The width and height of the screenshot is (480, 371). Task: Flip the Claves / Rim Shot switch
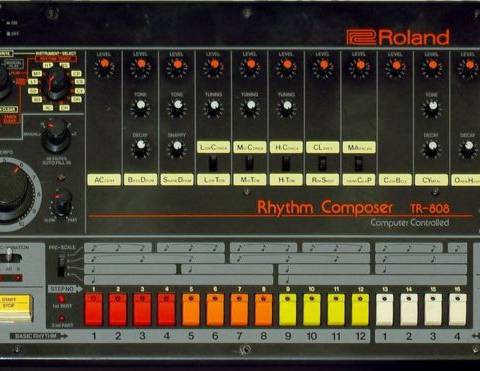click(322, 163)
